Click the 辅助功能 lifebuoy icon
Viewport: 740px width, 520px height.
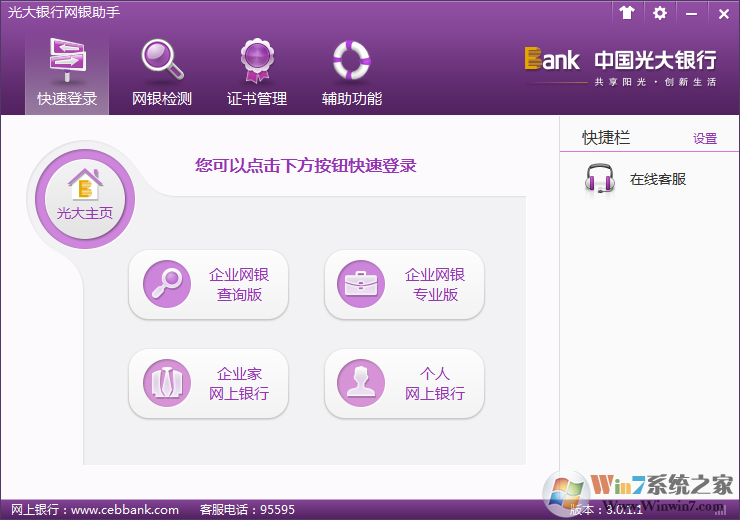(351, 60)
